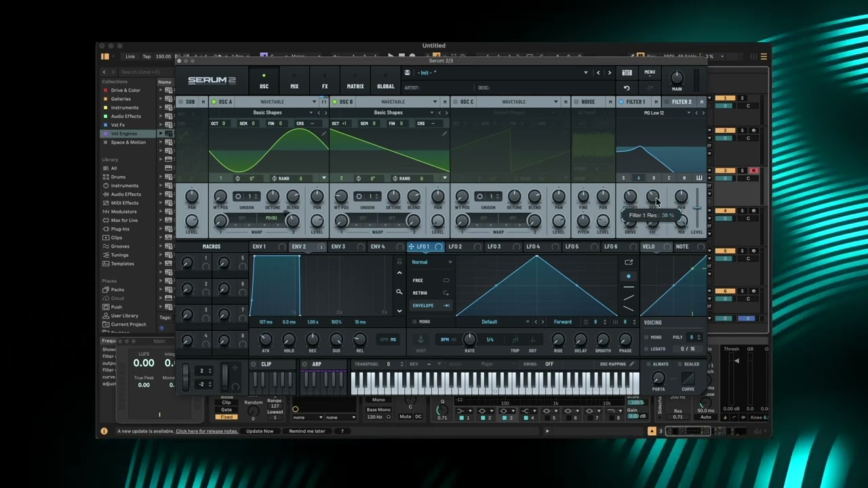
Task: Open the OSC B Wavetable type dropdown
Action: coord(397,102)
